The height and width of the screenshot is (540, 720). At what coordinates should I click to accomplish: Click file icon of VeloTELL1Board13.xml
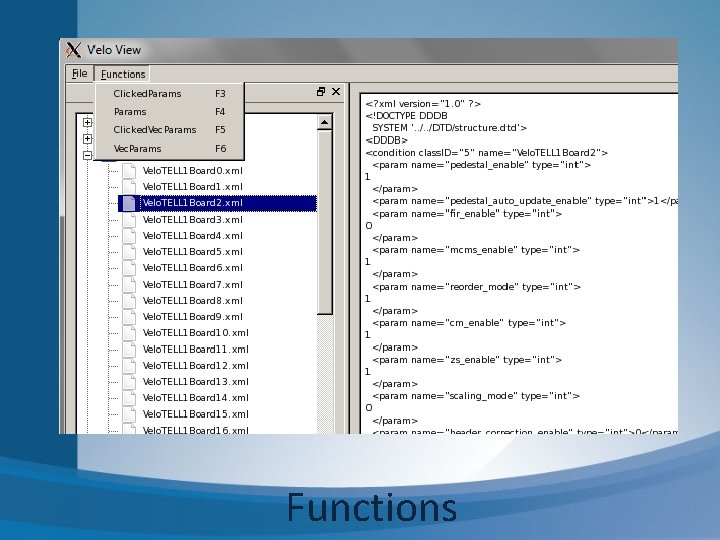pyautogui.click(x=129, y=382)
